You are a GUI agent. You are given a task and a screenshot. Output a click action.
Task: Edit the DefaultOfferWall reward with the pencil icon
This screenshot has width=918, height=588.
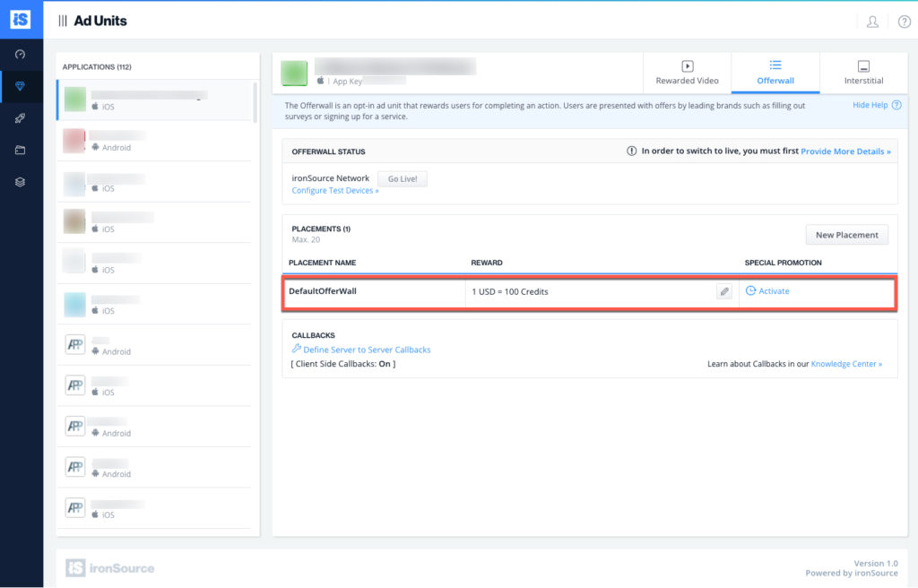724,291
